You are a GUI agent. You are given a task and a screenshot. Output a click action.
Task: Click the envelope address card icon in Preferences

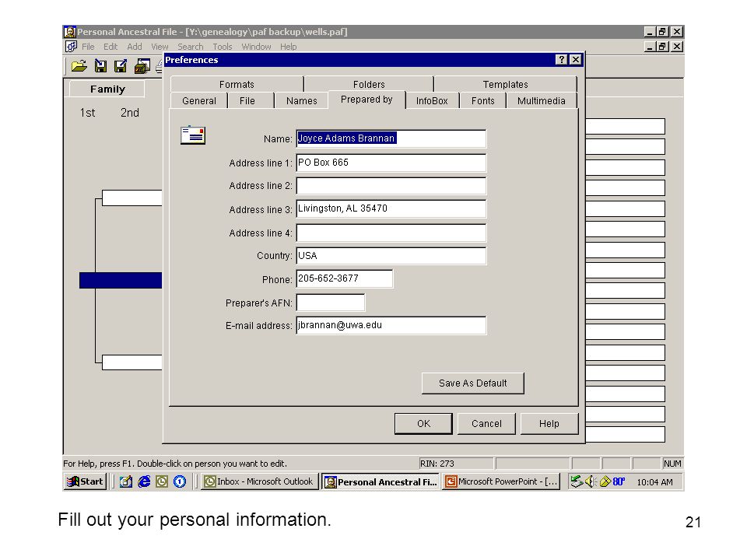pyautogui.click(x=193, y=135)
